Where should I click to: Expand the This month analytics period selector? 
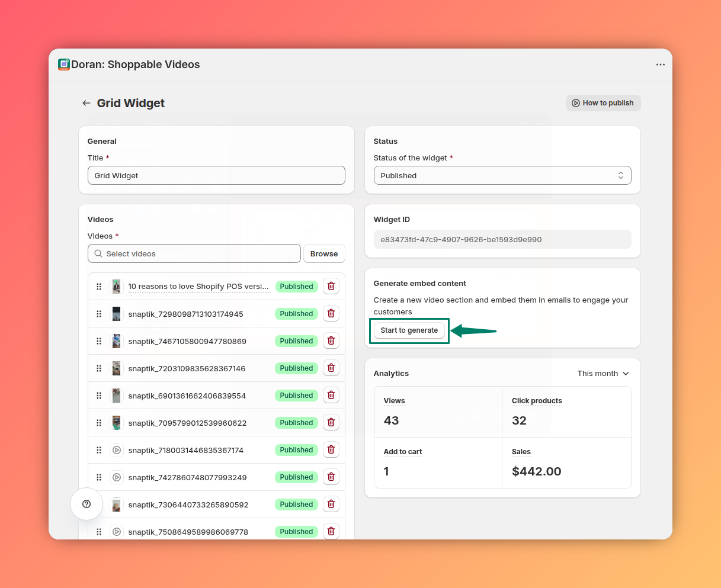pyautogui.click(x=603, y=374)
